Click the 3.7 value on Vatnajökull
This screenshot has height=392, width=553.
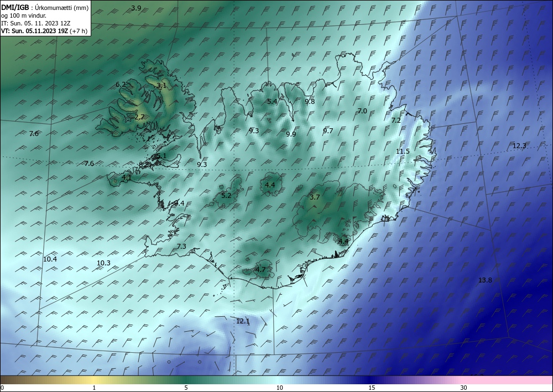(x=315, y=197)
